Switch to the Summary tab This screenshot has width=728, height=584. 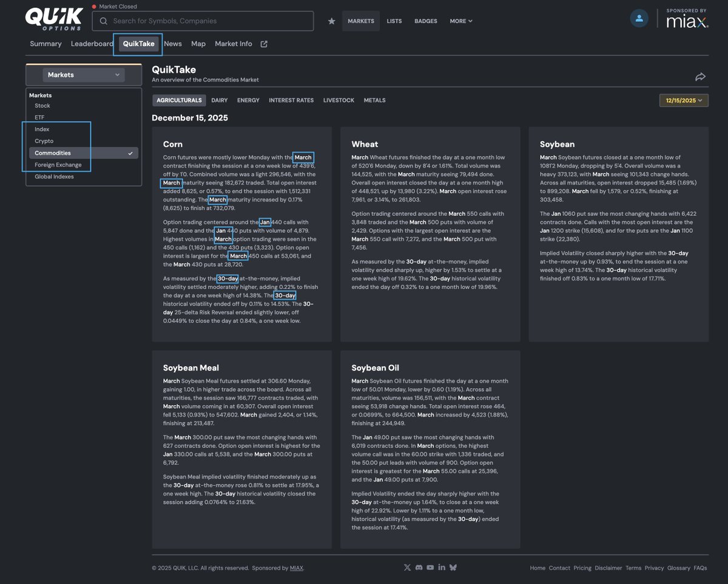(45, 44)
